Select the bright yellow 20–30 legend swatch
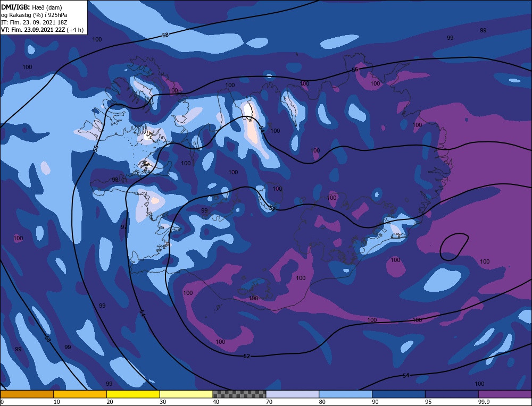Image resolution: width=532 pixels, height=406 pixels. (133, 394)
